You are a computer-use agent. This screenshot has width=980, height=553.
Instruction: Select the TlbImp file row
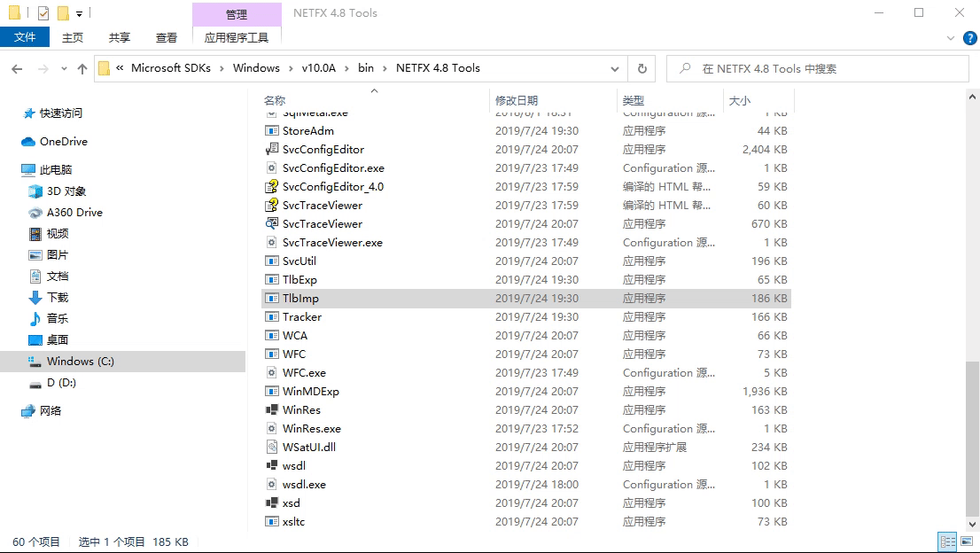pyautogui.click(x=526, y=298)
